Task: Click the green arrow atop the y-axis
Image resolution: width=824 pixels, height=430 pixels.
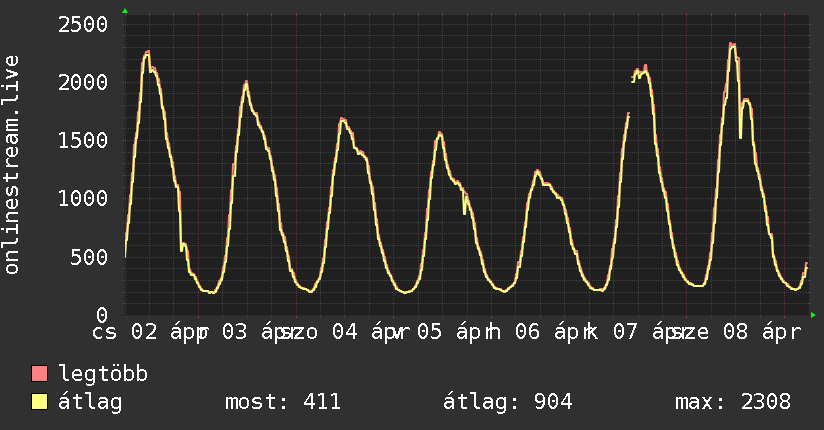Action: click(x=125, y=11)
